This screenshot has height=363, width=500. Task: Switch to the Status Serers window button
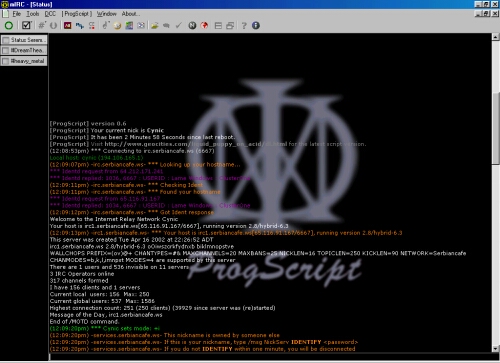pos(24,40)
